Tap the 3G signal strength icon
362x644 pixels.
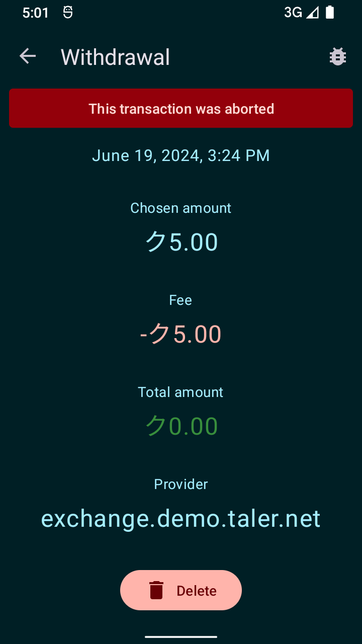(x=302, y=13)
